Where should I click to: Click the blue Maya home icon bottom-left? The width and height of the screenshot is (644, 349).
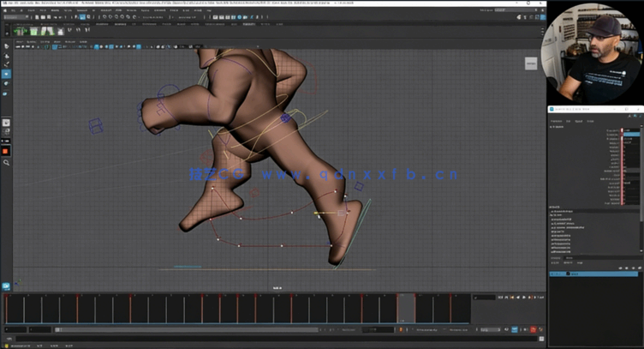point(6,286)
